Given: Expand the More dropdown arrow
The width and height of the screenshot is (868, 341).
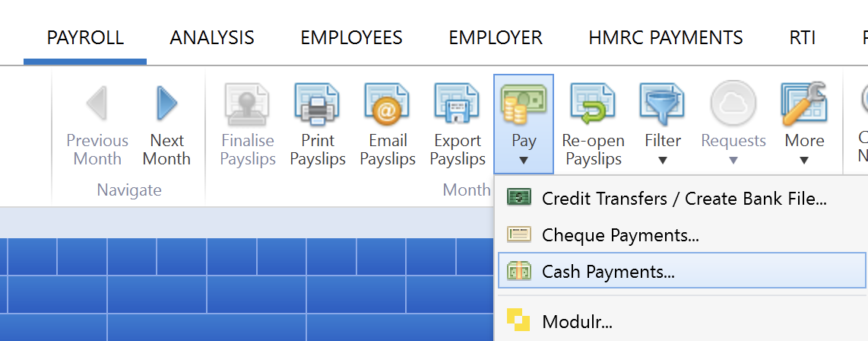Looking at the screenshot, I should [804, 161].
